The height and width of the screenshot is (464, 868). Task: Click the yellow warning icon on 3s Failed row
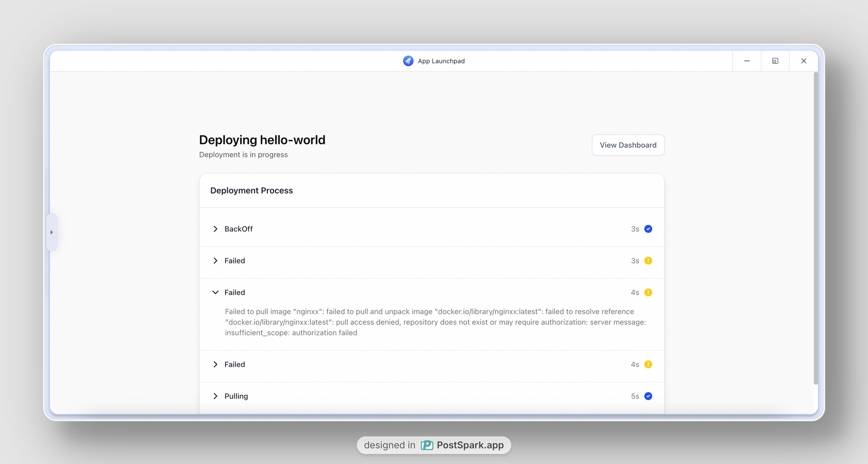point(648,260)
